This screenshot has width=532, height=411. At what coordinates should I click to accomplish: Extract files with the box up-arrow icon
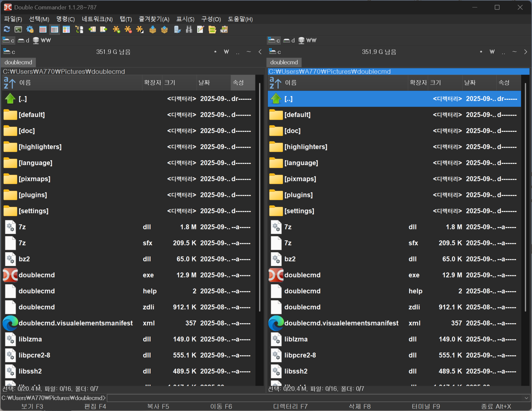tap(164, 29)
